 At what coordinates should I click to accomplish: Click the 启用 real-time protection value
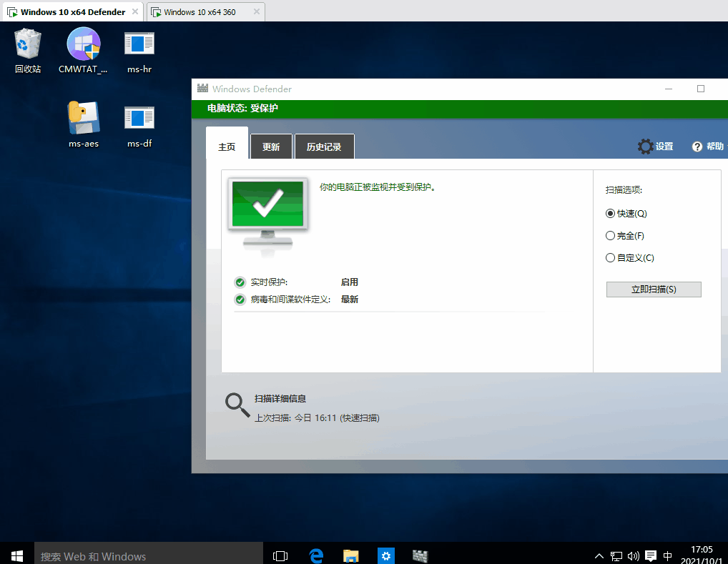pyautogui.click(x=349, y=282)
